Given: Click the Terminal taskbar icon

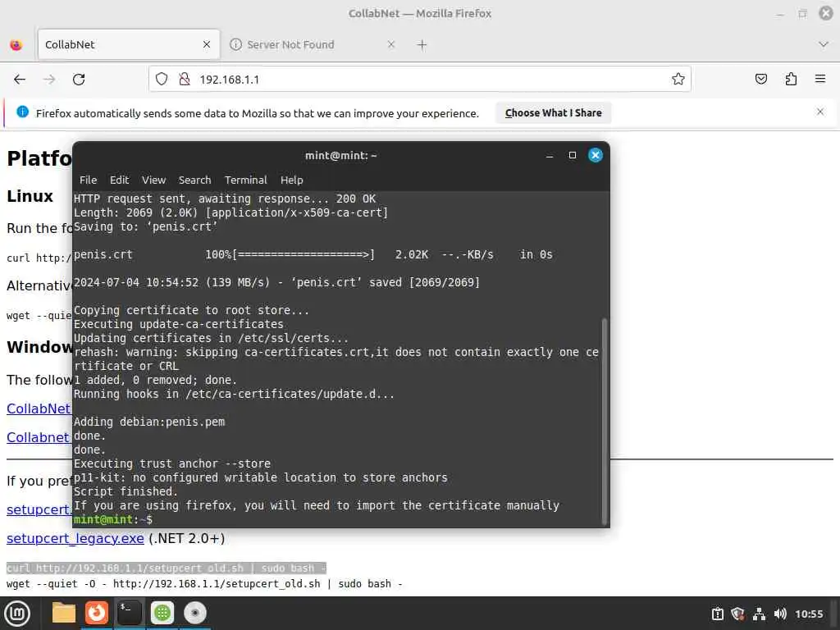Looking at the screenshot, I should (129, 612).
